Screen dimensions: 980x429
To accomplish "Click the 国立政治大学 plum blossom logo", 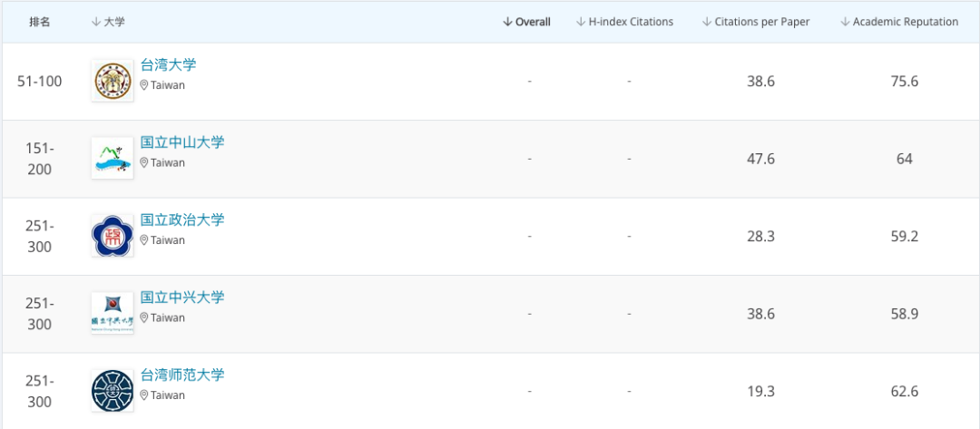I will tap(113, 236).
